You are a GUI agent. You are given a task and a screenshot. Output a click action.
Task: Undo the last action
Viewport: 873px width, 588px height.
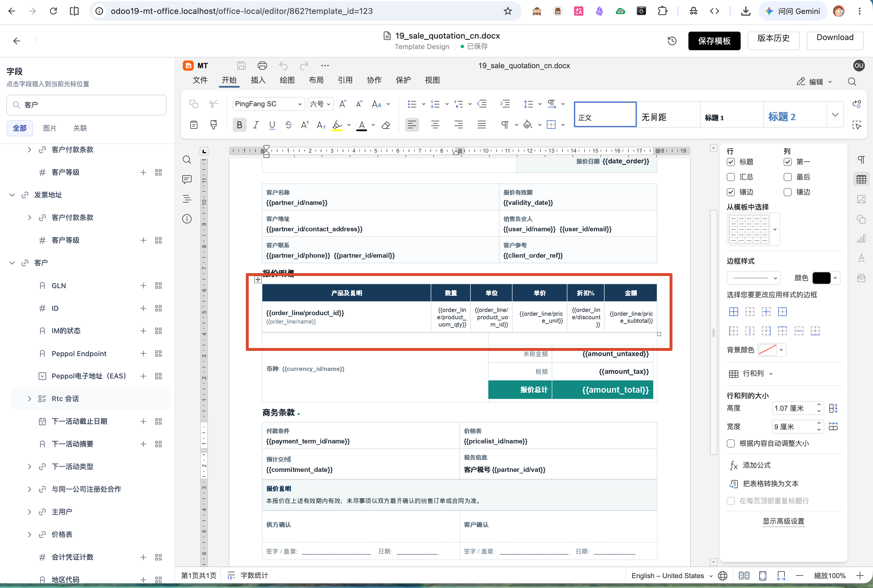[283, 66]
